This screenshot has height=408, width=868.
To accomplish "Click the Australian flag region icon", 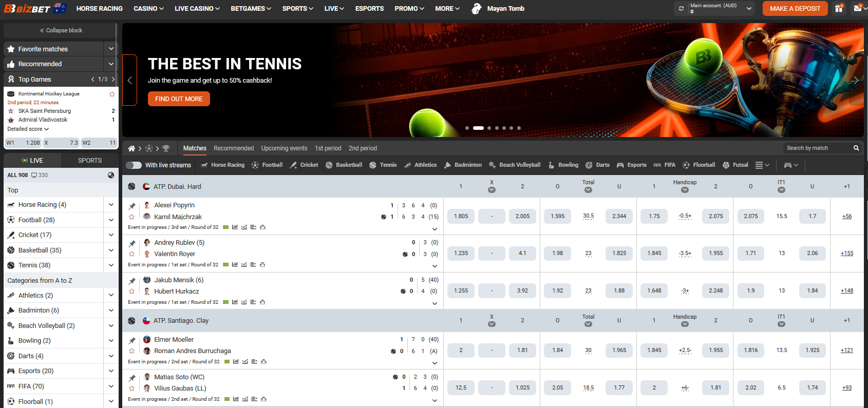I will pyautogui.click(x=60, y=8).
